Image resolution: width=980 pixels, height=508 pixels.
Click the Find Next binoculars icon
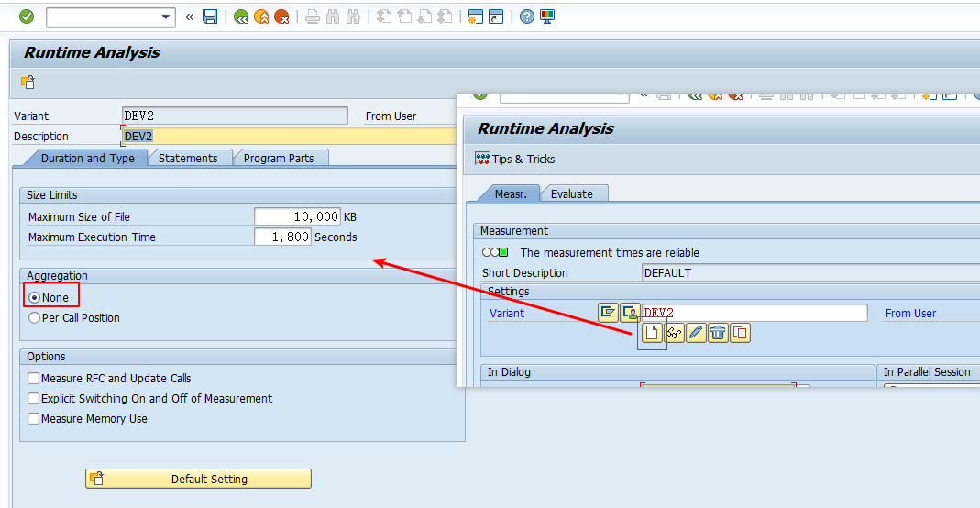(x=354, y=17)
